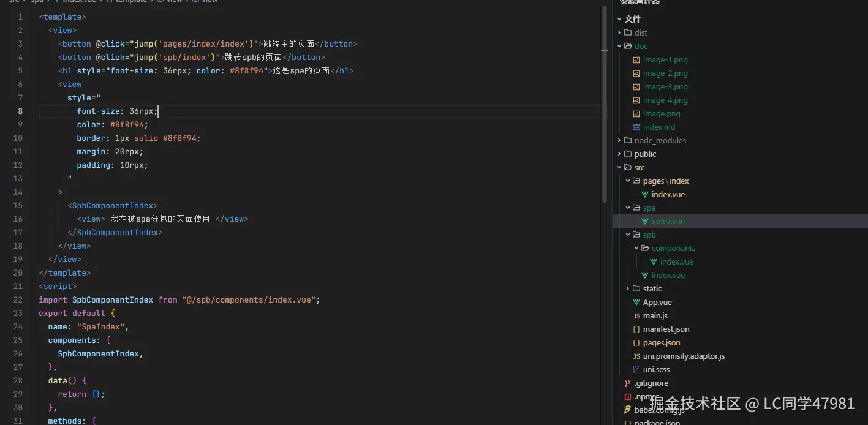The height and width of the screenshot is (425, 868).
Task: Click 'methods:' on line 31
Action: [x=67, y=421]
